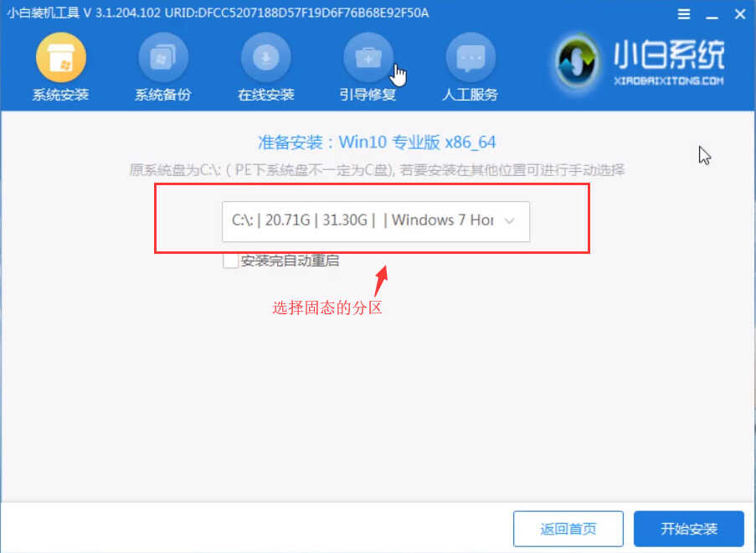This screenshot has height=553, width=756.
Task: Click the 系统备份 tab label
Action: (x=163, y=94)
